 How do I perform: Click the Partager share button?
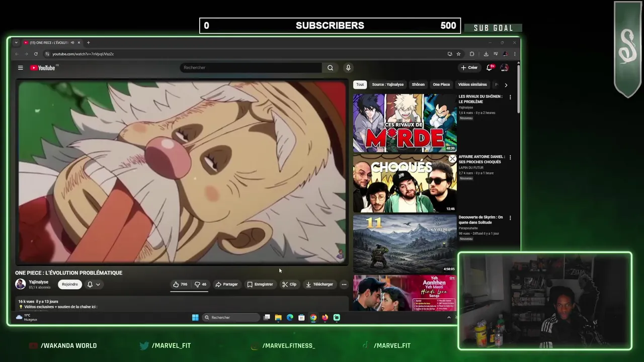(x=226, y=285)
